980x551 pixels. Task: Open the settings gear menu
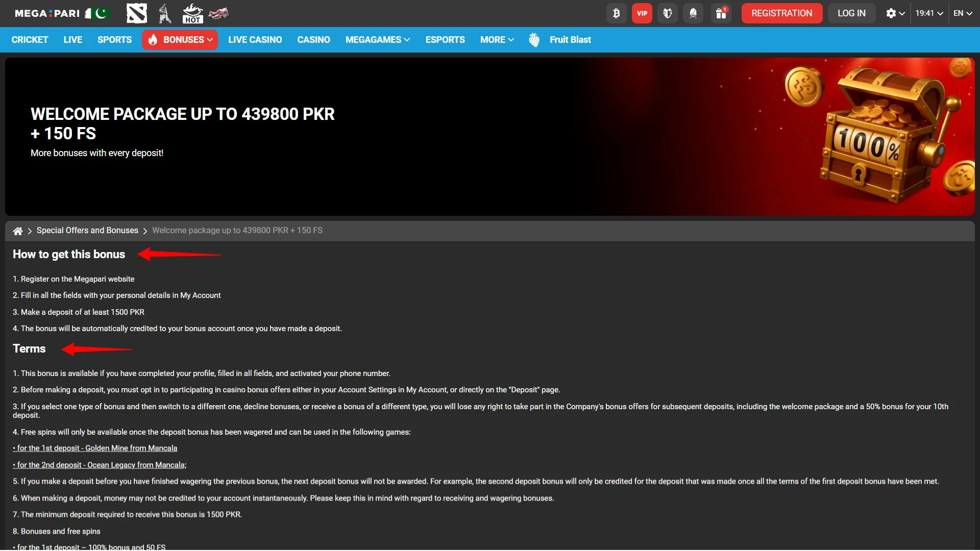coord(894,13)
